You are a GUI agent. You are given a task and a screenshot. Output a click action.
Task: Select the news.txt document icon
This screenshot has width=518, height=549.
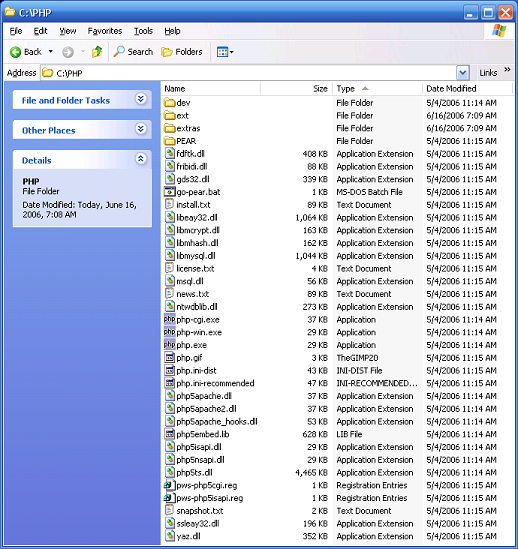(x=170, y=294)
